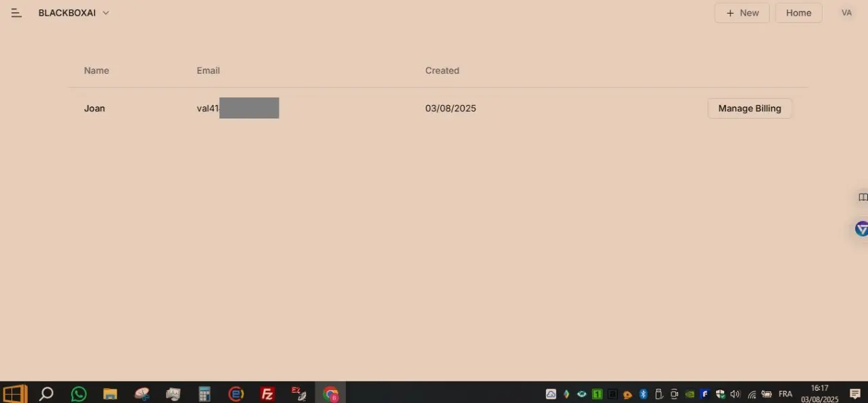Select the Created column header

[442, 70]
